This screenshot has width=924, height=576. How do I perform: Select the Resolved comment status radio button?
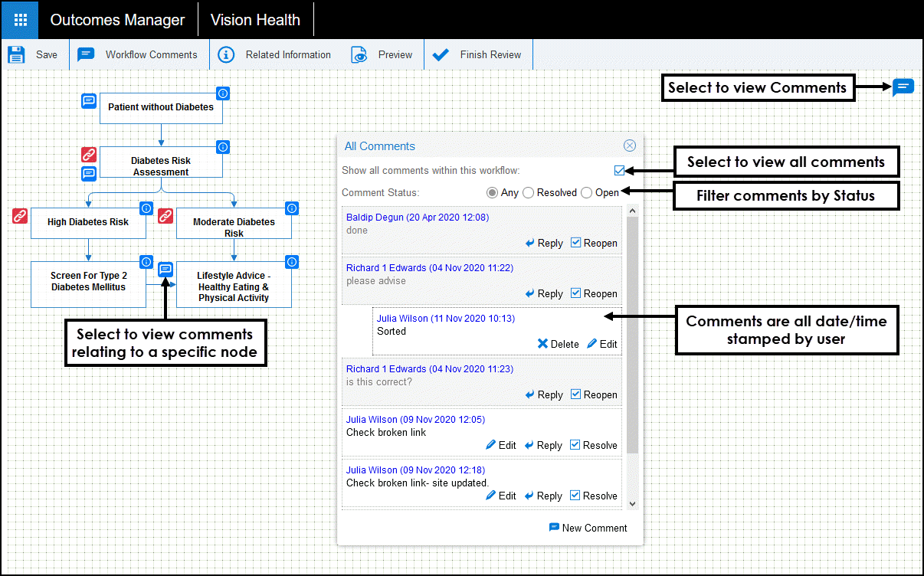528,193
